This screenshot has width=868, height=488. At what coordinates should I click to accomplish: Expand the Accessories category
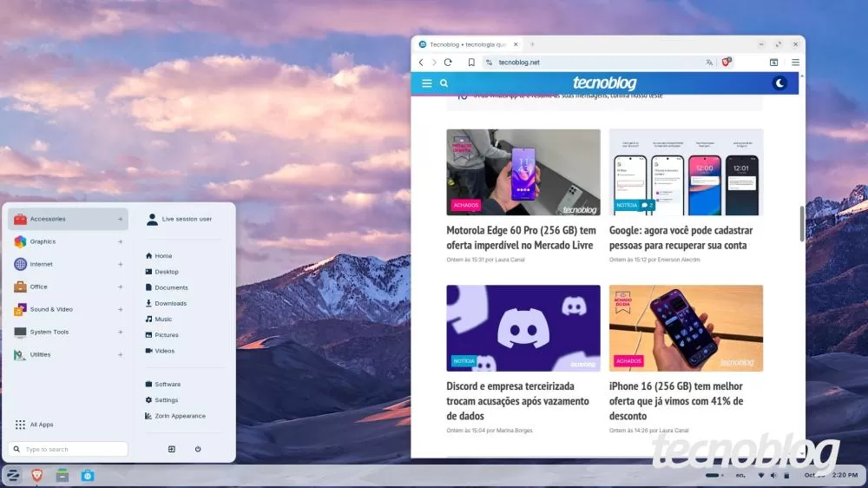pyautogui.click(x=68, y=220)
